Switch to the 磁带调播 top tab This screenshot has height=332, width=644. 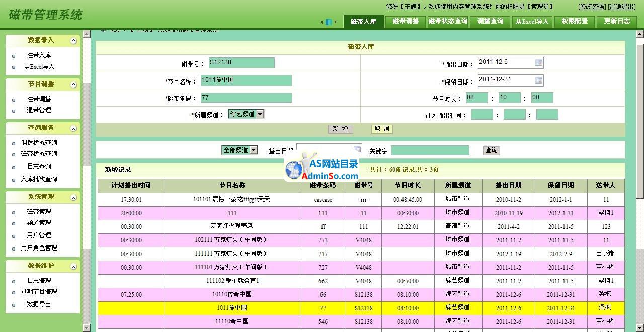[x=406, y=22]
